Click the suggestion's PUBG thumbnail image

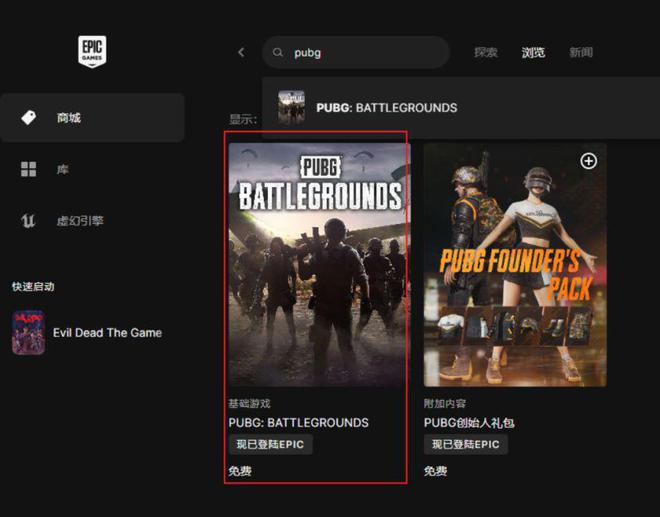(x=291, y=107)
